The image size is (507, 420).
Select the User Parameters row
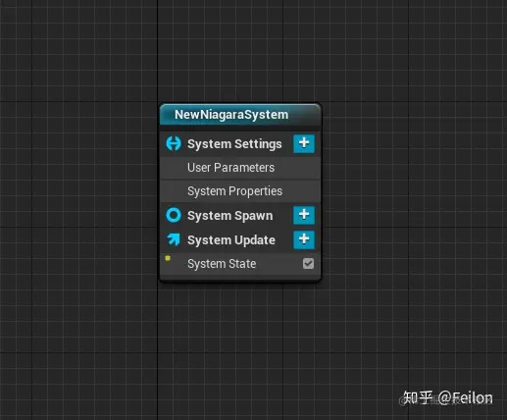point(240,168)
